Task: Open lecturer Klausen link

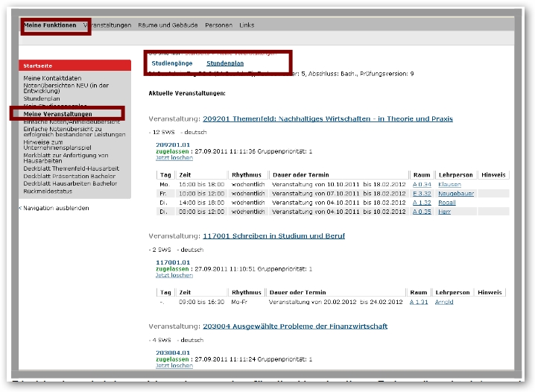Action: [450, 185]
